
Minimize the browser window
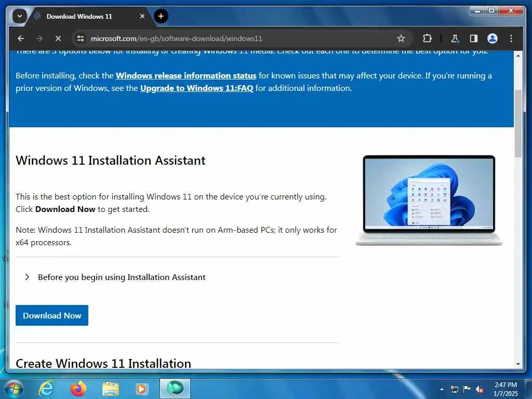(478, 11)
